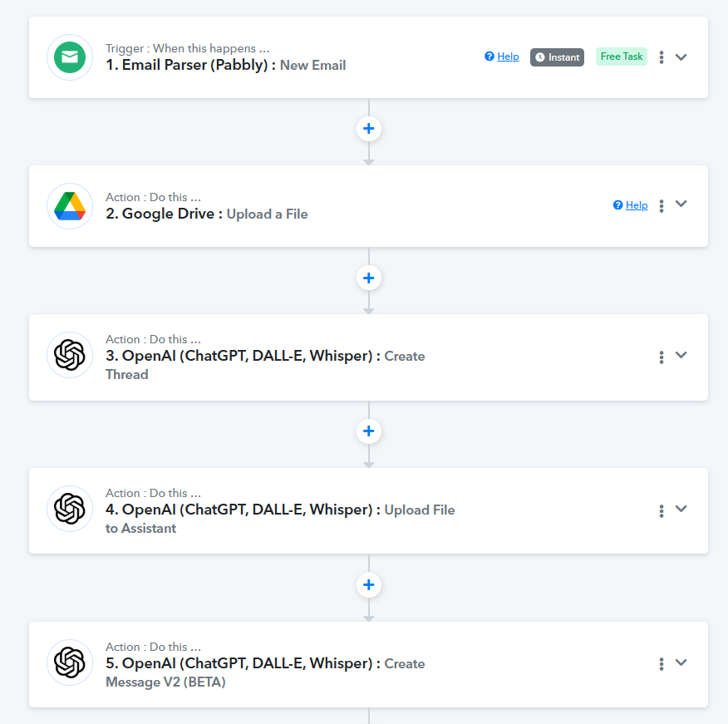728x724 pixels.
Task: Expand the Google Drive step chevron
Action: point(681,204)
